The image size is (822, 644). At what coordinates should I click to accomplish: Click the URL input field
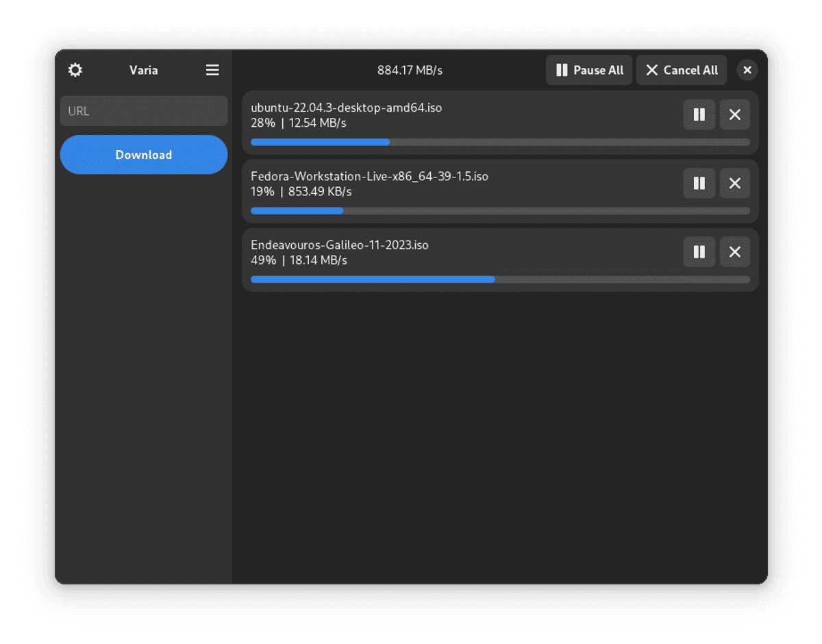coord(144,111)
